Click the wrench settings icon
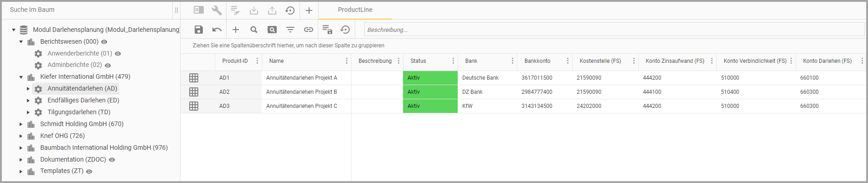Screen dimensions: 868x183 [217, 10]
